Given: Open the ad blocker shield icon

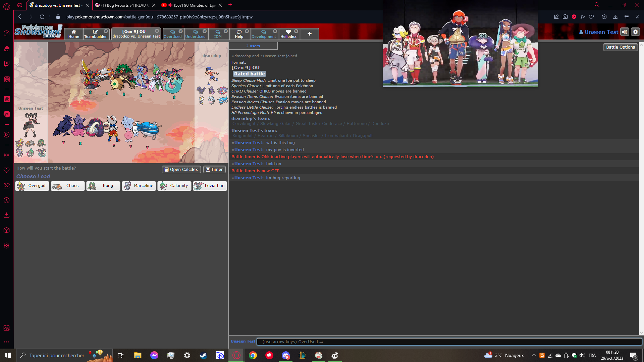Looking at the screenshot, I should tap(574, 17).
